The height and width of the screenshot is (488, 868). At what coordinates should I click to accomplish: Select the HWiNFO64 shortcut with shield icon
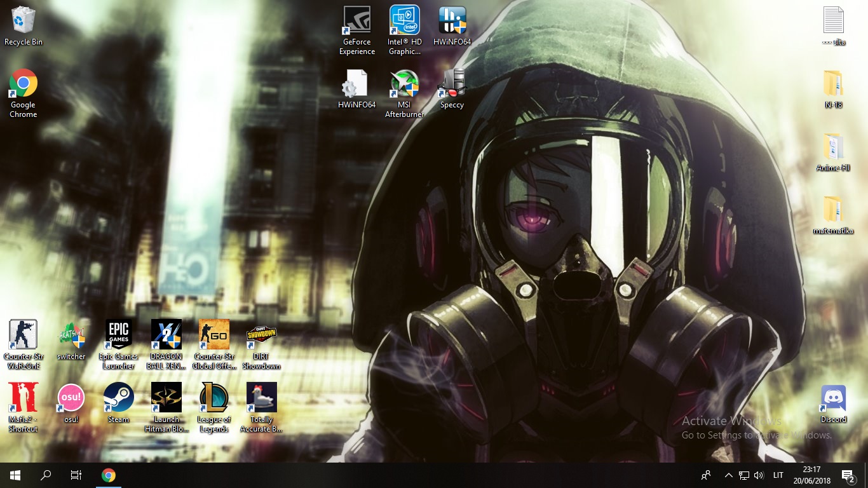point(452,25)
